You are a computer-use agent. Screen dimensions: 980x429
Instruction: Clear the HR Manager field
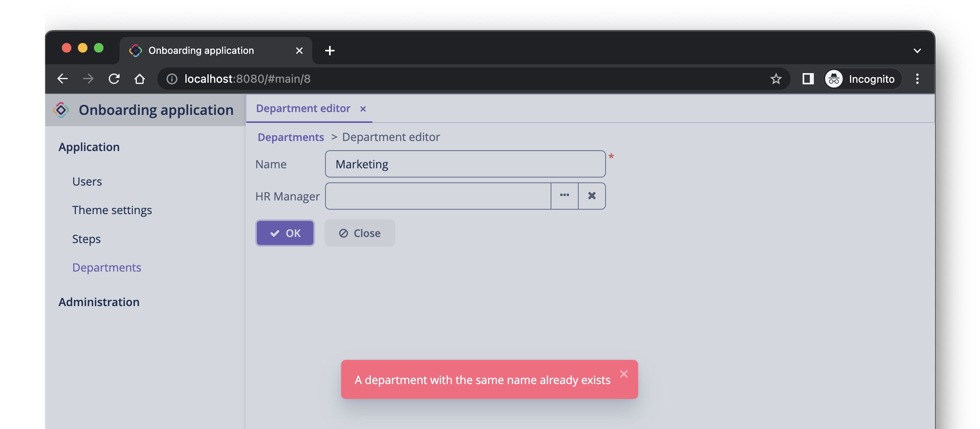[592, 196]
